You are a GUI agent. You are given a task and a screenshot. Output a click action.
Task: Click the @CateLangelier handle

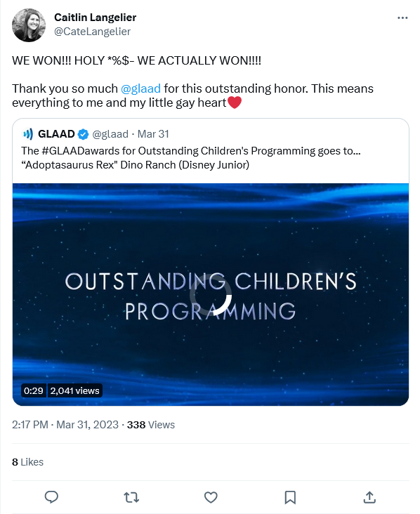pos(92,32)
